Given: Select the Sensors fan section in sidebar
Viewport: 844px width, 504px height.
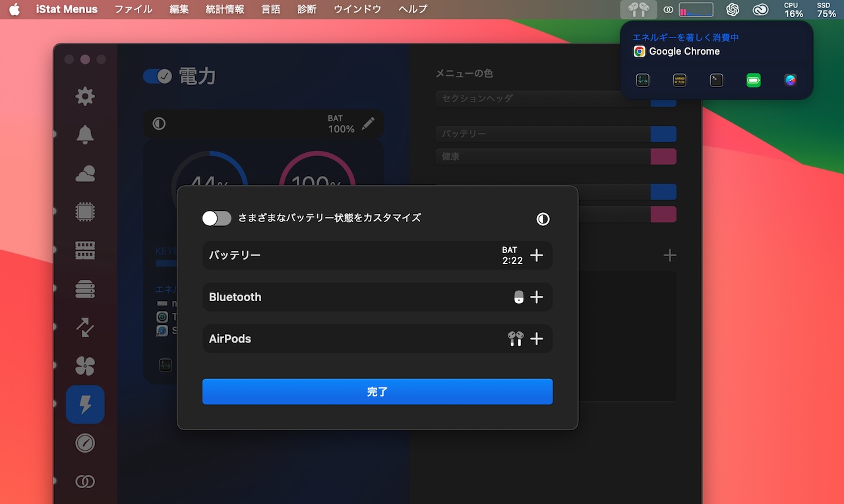Looking at the screenshot, I should [x=84, y=366].
